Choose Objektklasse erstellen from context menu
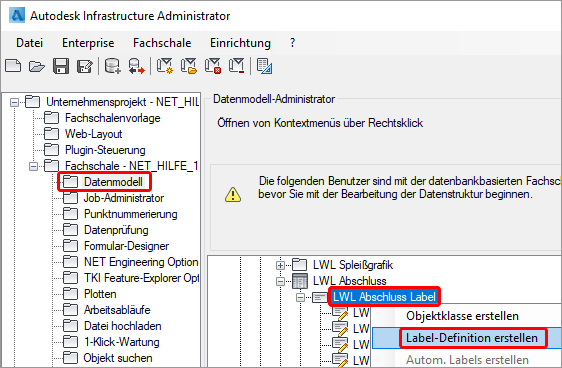The image size is (562, 368). point(462,316)
